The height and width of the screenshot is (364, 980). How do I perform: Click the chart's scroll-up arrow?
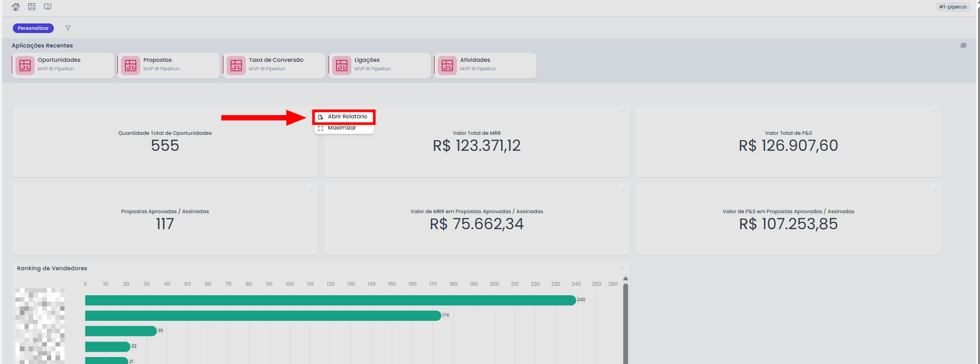625,279
